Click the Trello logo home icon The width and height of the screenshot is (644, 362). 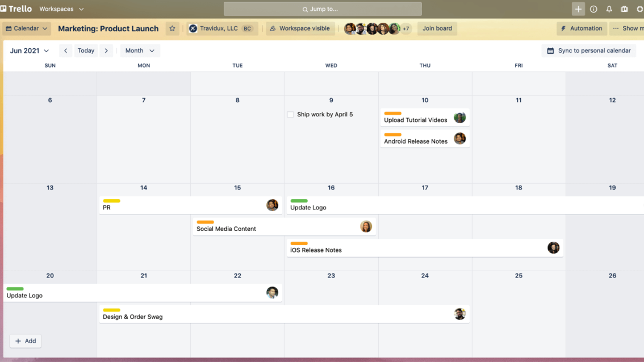pyautogui.click(x=16, y=9)
